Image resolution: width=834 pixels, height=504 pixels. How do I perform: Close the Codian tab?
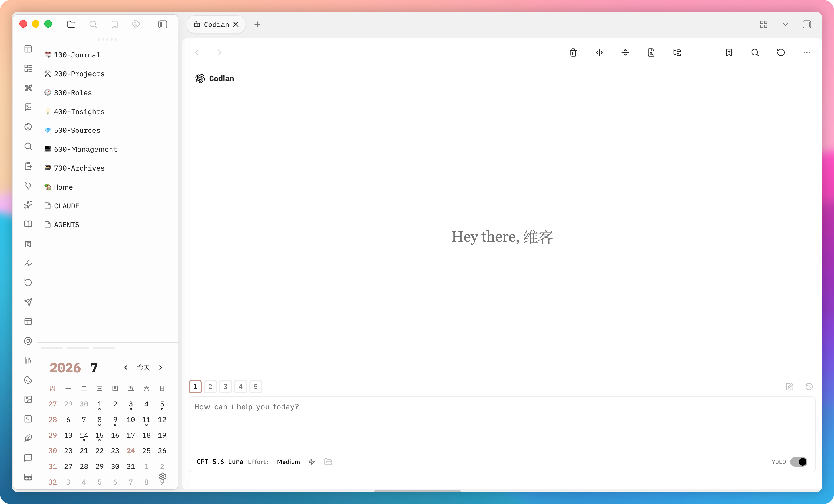pyautogui.click(x=236, y=24)
